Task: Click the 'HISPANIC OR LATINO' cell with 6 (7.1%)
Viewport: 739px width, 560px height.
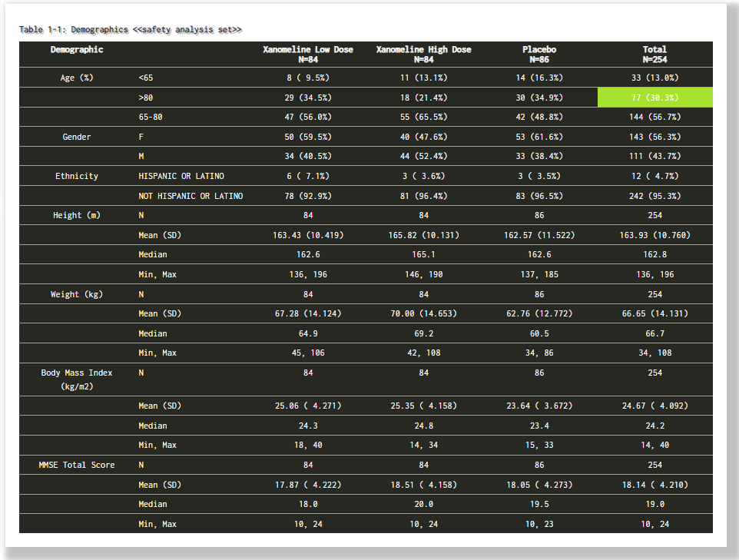Action: click(181, 176)
